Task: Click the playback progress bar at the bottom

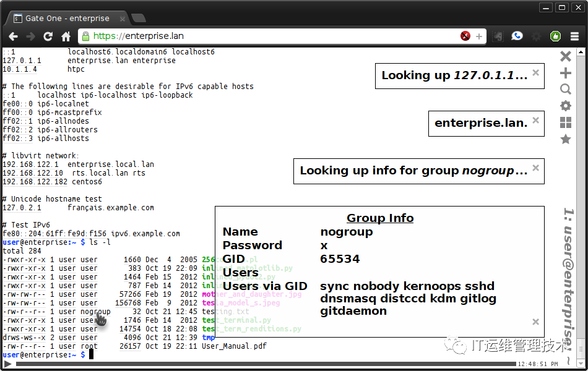Action: point(266,364)
